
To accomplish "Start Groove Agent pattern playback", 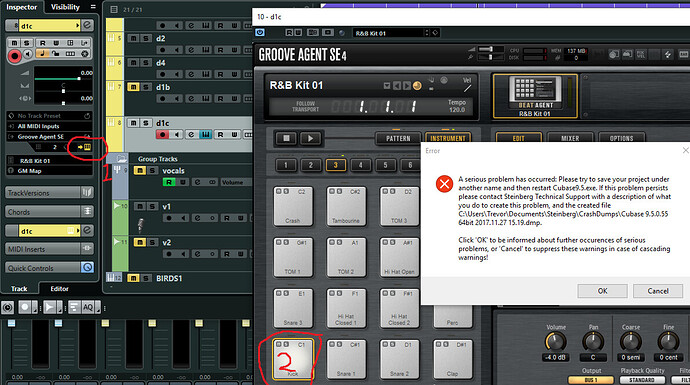I will click(310, 139).
